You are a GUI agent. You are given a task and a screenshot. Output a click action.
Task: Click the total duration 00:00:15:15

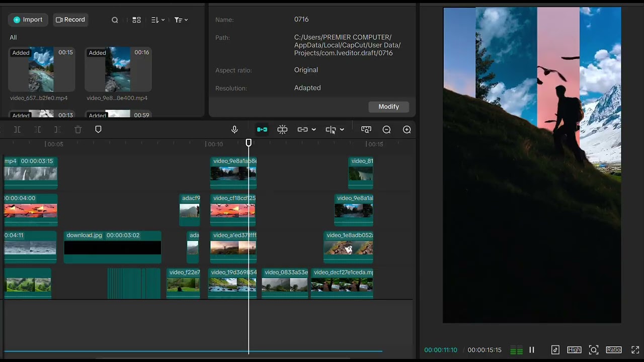485,350
